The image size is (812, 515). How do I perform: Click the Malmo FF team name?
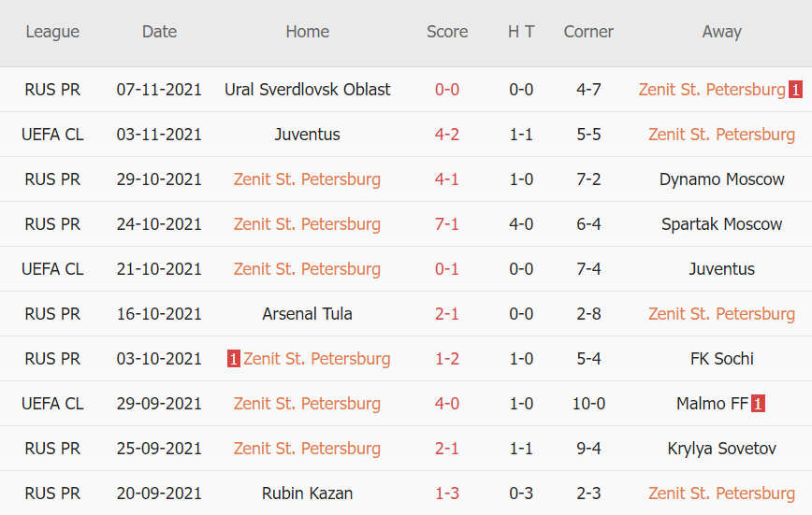pos(713,404)
